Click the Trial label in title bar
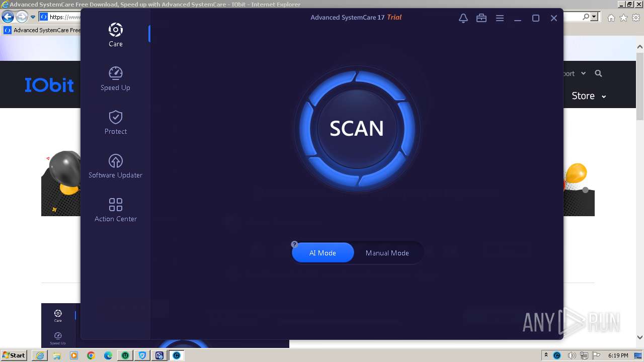This screenshot has height=362, width=644. click(394, 17)
